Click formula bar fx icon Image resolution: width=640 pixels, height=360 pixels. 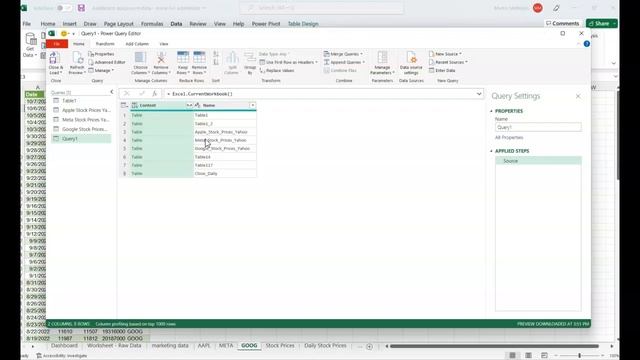[155, 94]
